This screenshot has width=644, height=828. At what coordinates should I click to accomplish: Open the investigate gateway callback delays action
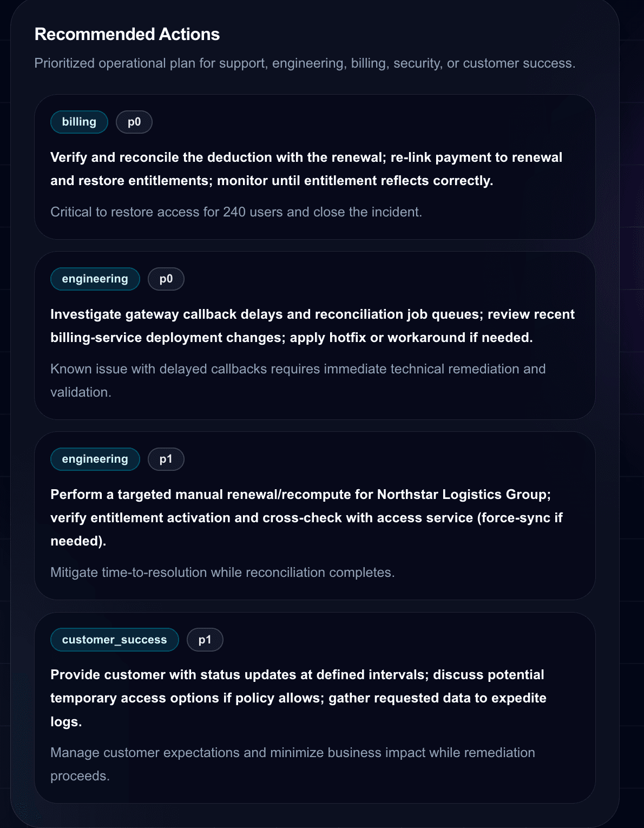[312, 326]
